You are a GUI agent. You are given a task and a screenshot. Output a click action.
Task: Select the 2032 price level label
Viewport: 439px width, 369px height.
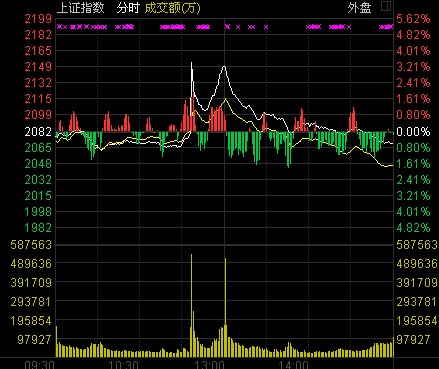[38, 180]
